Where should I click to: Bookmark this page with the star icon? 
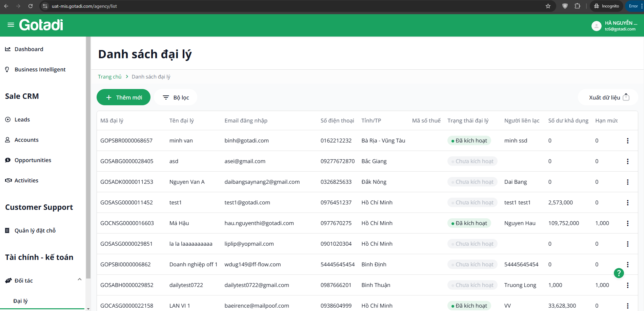(x=548, y=6)
